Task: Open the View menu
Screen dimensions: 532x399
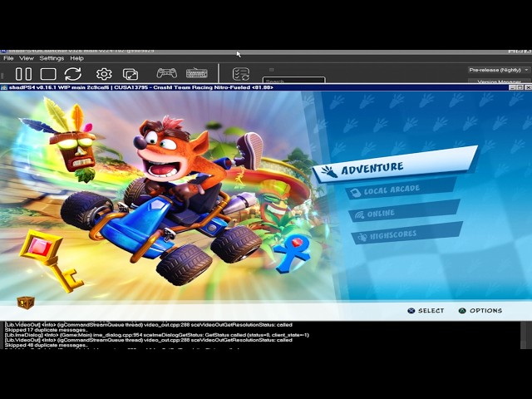Action: [27, 58]
